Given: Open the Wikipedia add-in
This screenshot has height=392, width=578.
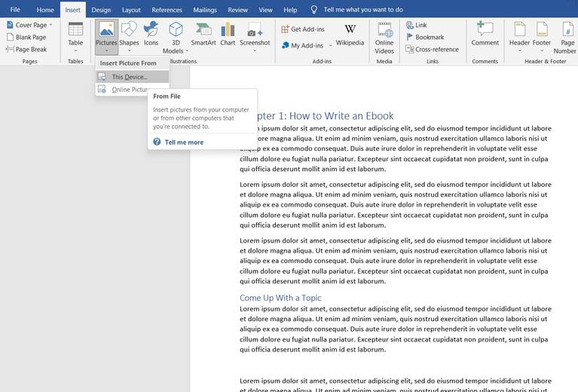Looking at the screenshot, I should pos(350,34).
